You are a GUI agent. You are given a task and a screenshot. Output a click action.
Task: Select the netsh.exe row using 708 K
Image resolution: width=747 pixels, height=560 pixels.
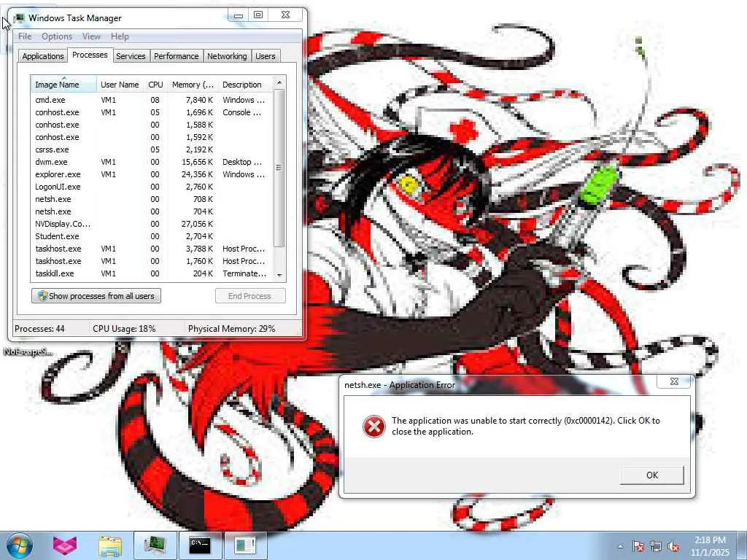[152, 199]
